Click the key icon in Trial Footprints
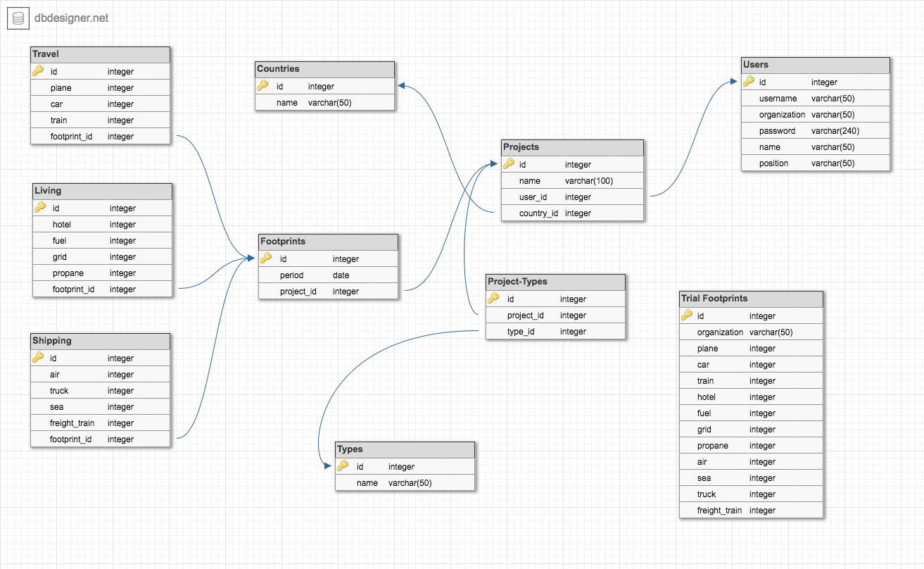Screen dimensions: 924x569 click(x=688, y=315)
